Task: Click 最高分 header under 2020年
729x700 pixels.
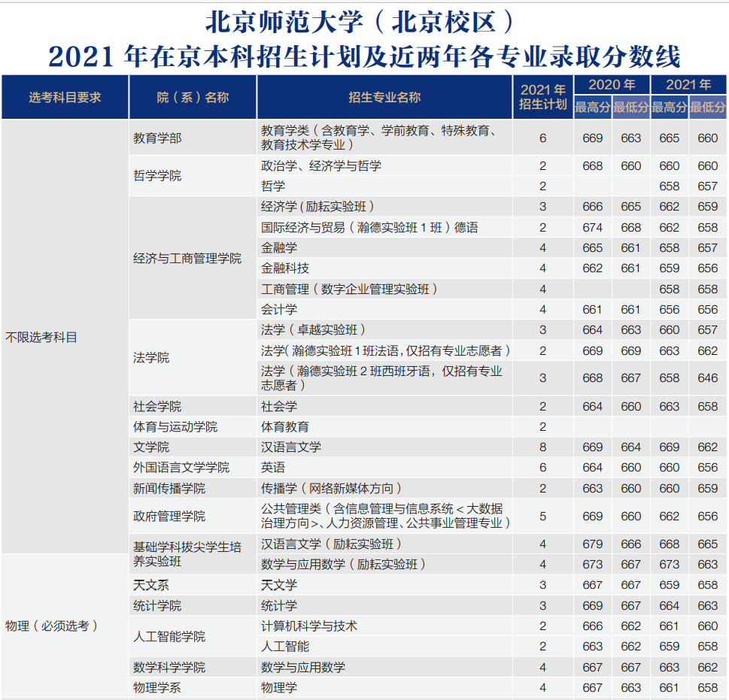Action: click(593, 108)
